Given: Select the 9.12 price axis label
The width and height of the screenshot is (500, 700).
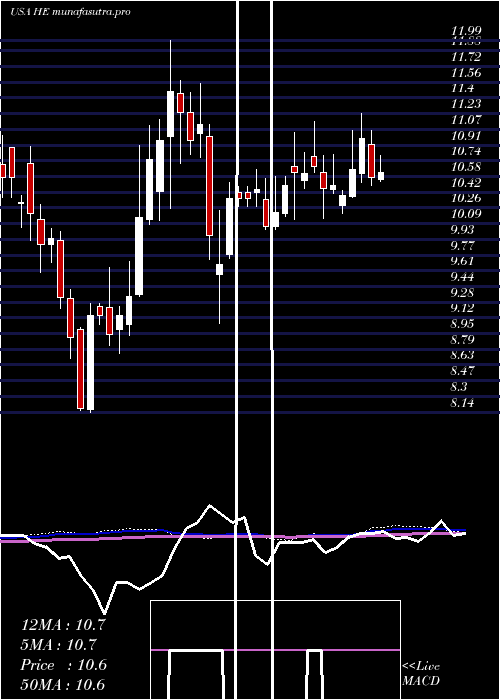Looking at the screenshot, I should coord(462,308).
